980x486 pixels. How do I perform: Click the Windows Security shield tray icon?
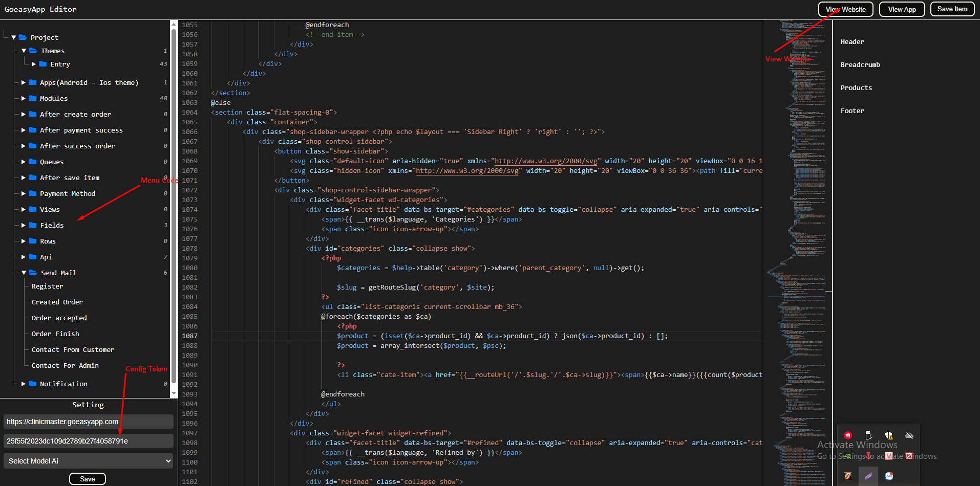[889, 435]
